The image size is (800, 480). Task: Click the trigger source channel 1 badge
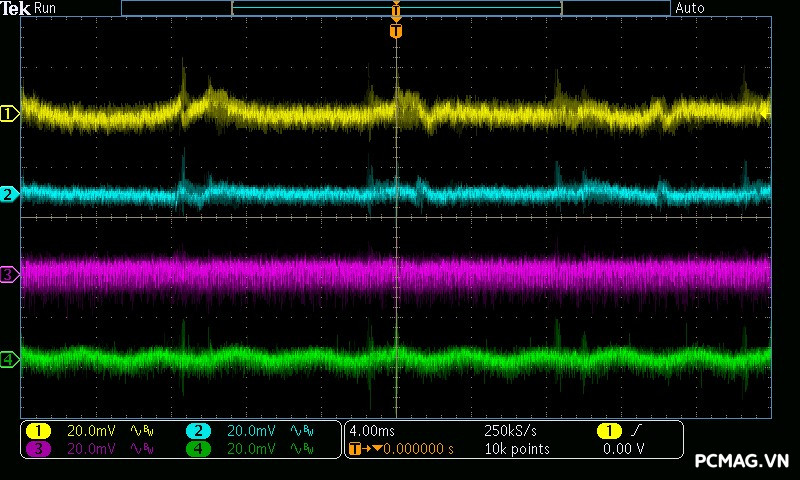608,430
